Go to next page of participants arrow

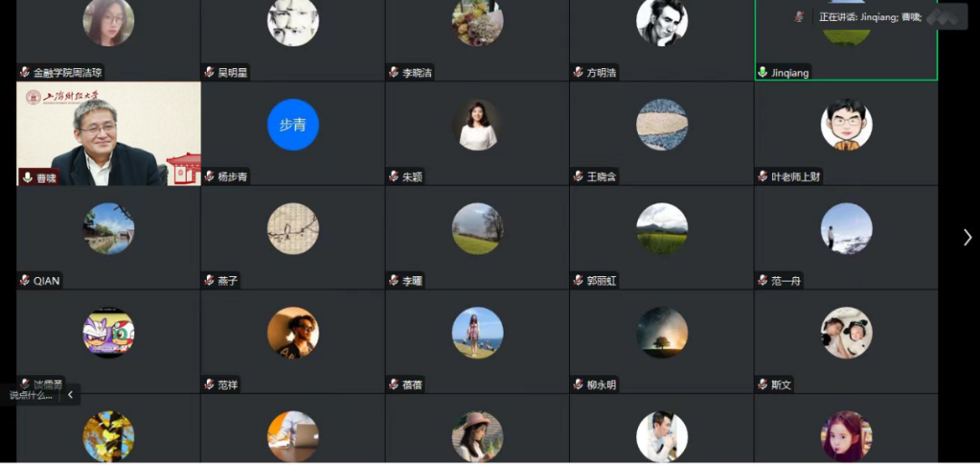click(967, 237)
